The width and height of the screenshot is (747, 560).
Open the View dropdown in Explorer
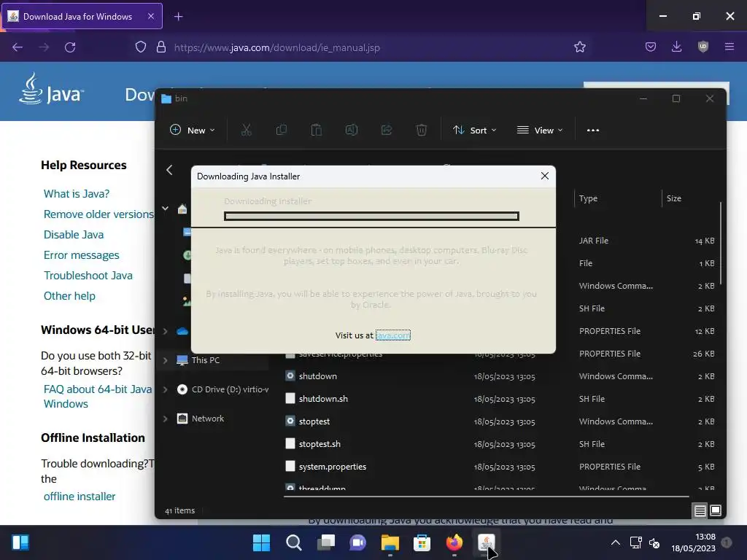[540, 130]
